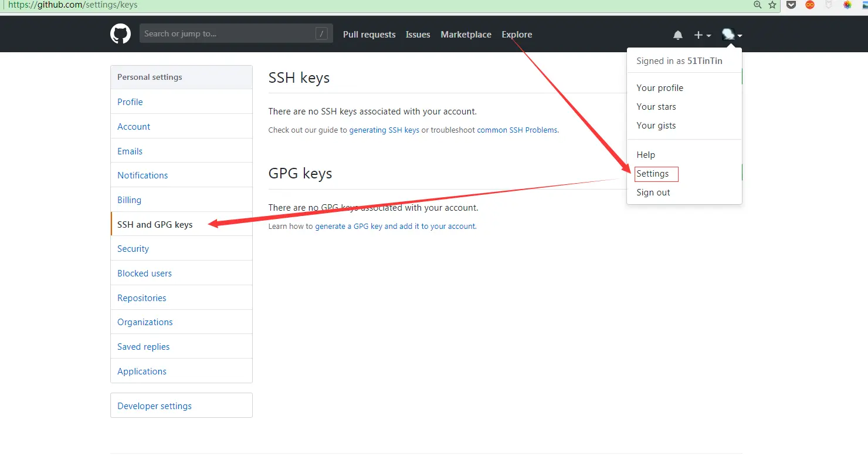This screenshot has width=868, height=466.
Task: Click the GPG keys heading
Action: 300,174
